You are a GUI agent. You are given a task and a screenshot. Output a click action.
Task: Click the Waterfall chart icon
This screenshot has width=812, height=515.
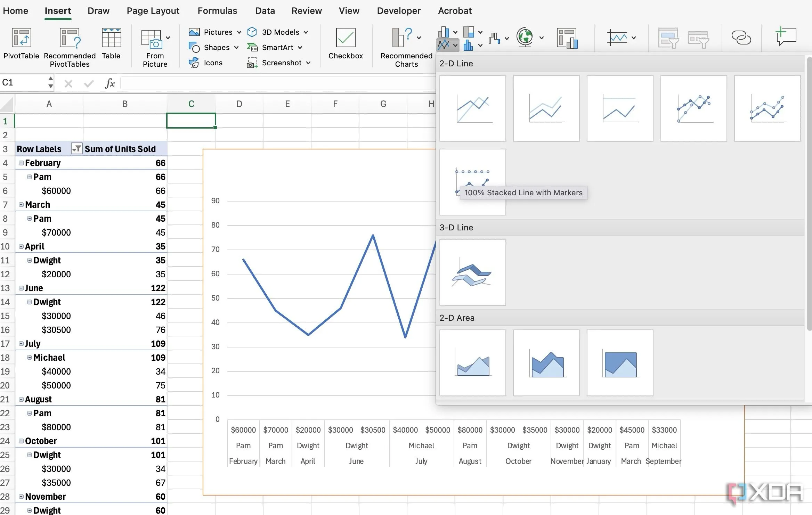point(494,38)
